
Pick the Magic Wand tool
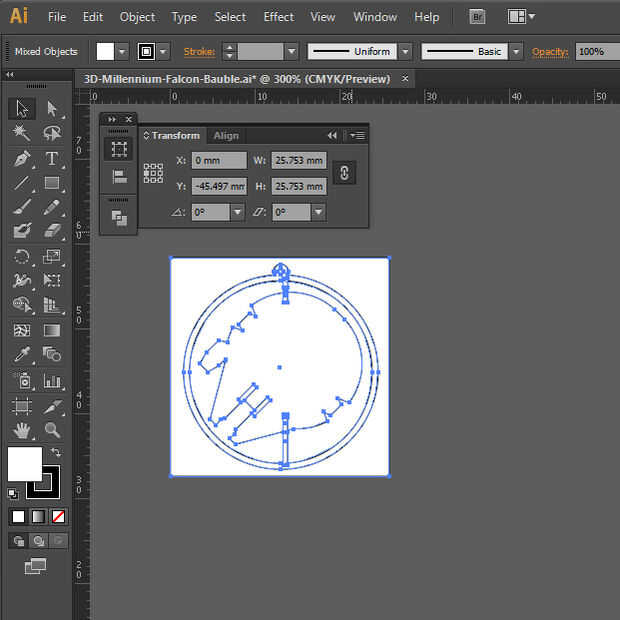[22, 133]
